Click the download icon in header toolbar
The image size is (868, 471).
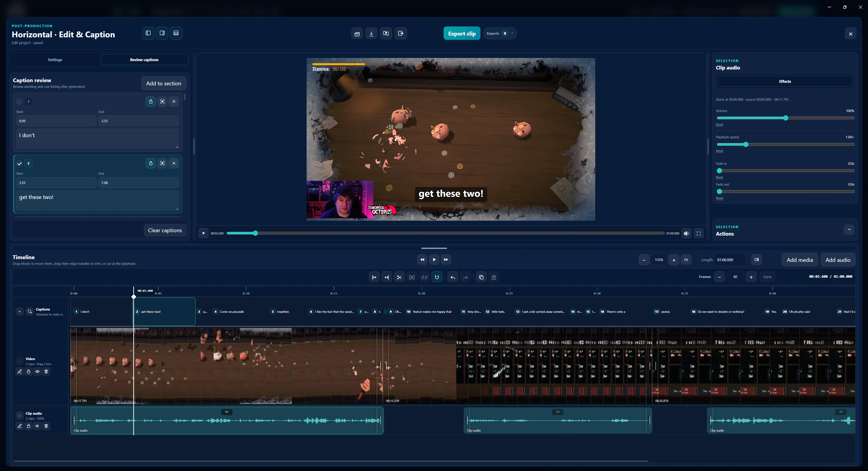pos(371,33)
